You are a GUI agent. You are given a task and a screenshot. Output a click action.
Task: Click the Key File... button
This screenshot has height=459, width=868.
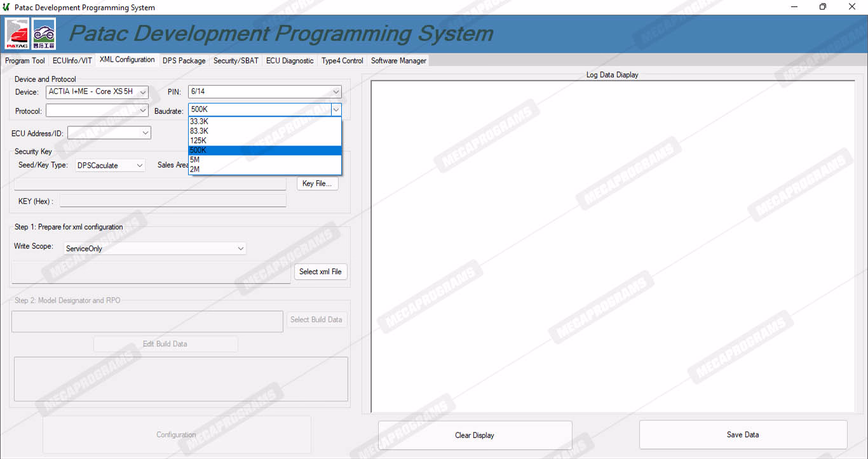coord(317,183)
